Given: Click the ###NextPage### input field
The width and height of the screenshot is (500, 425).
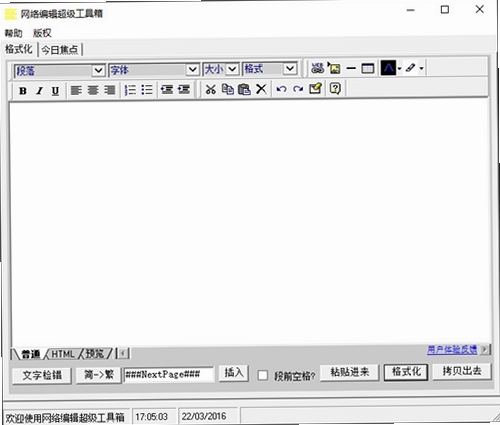Looking at the screenshot, I should pos(169,374).
